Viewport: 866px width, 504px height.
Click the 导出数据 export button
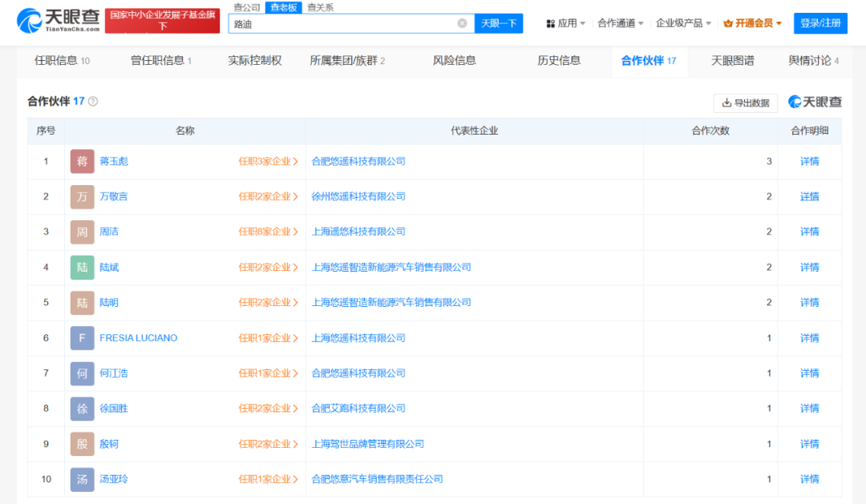[x=745, y=103]
